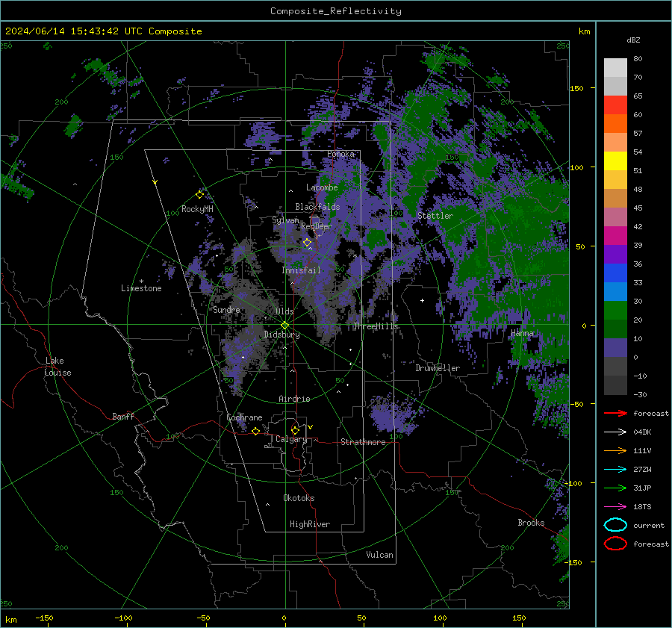Select the purple 36-39 dBZ swatch
672x628 pixels.
point(615,255)
